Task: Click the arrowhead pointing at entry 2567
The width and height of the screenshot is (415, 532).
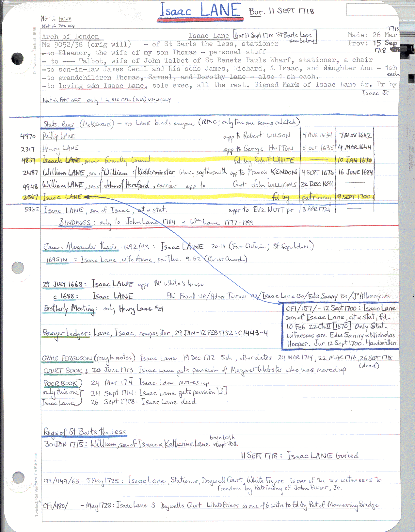Action: pyautogui.click(x=86, y=197)
